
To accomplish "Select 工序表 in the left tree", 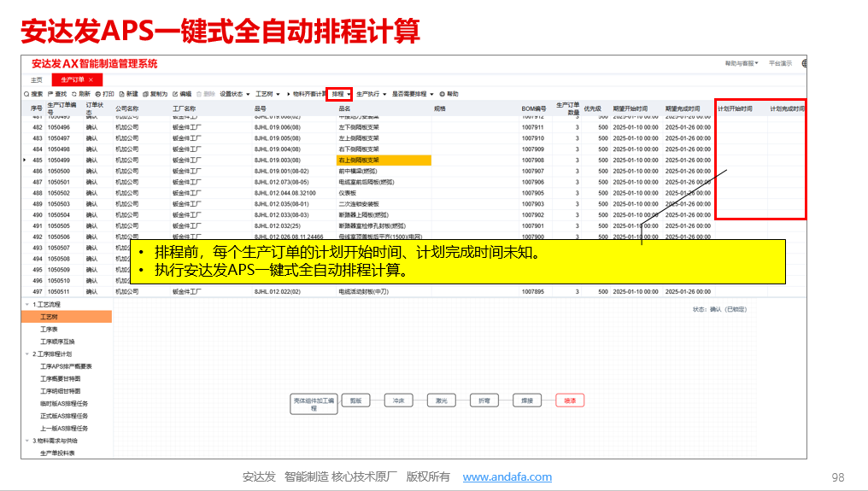I will (x=49, y=330).
